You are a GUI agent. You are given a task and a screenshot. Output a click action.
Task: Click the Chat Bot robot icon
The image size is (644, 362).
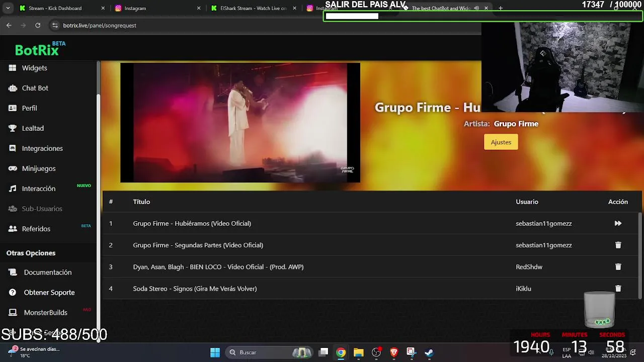(13, 88)
